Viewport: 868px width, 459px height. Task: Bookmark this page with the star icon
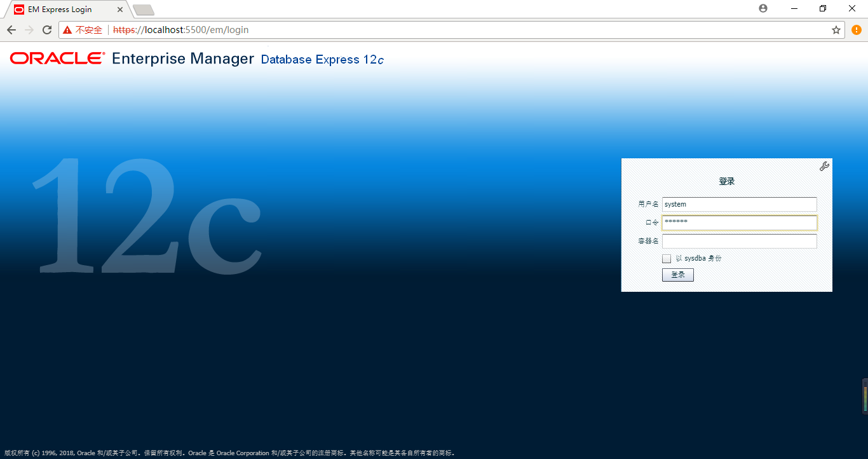tap(836, 30)
